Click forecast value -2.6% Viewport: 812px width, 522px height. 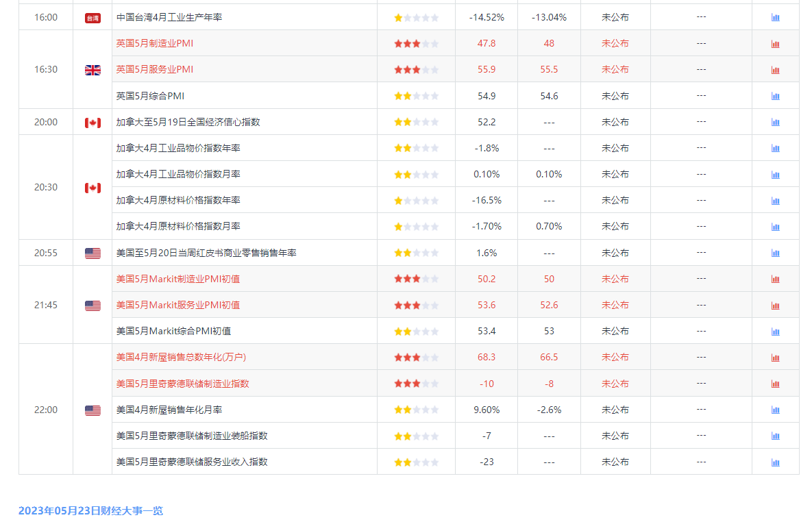click(x=549, y=410)
